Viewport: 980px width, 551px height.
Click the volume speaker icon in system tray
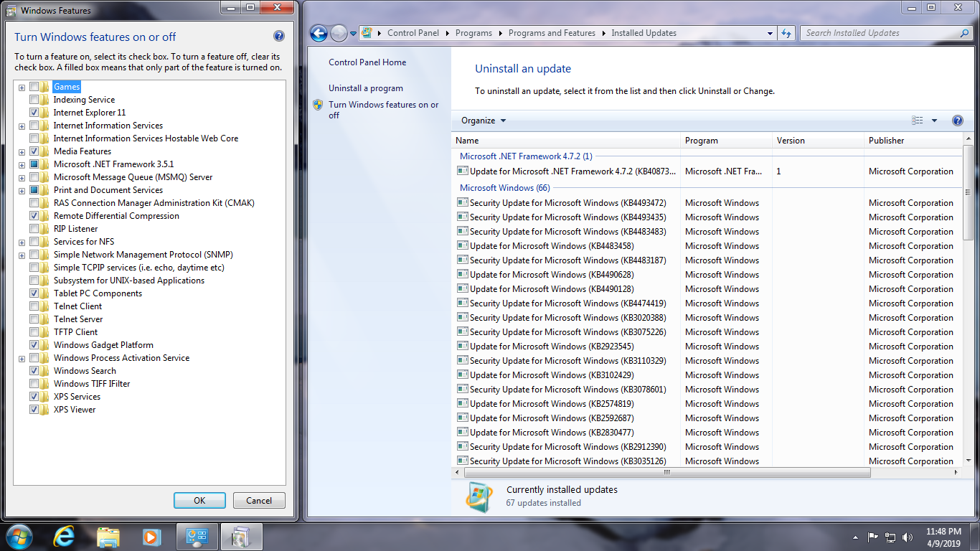click(x=908, y=537)
